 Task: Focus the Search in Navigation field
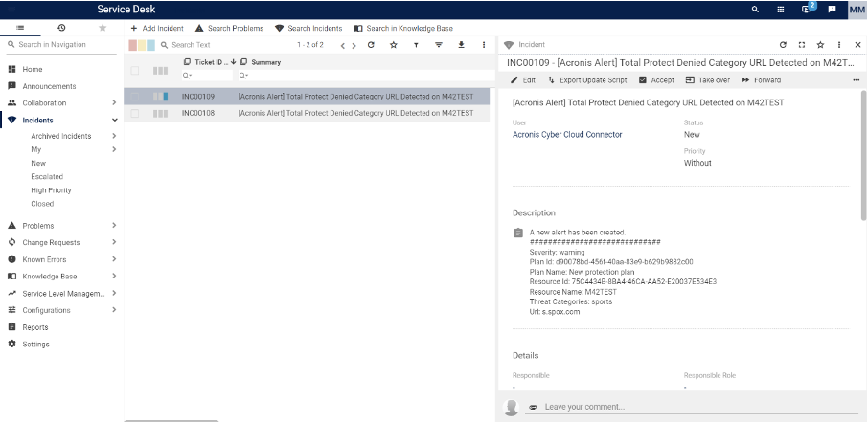(x=62, y=44)
